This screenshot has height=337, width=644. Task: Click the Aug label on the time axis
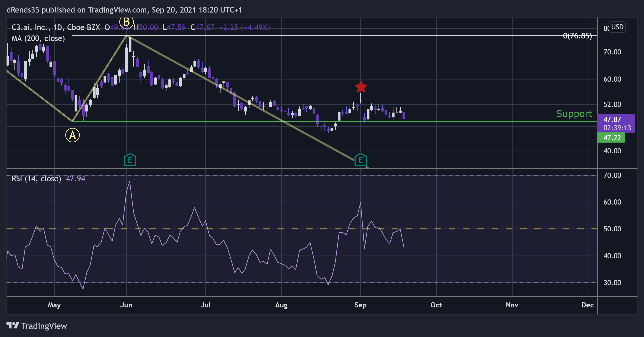click(x=281, y=305)
